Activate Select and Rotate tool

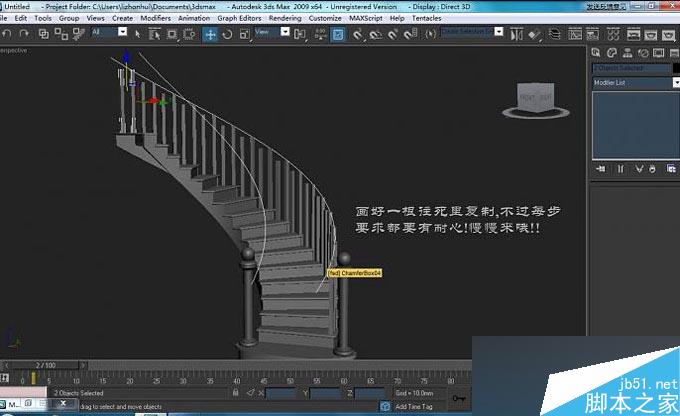[227, 34]
